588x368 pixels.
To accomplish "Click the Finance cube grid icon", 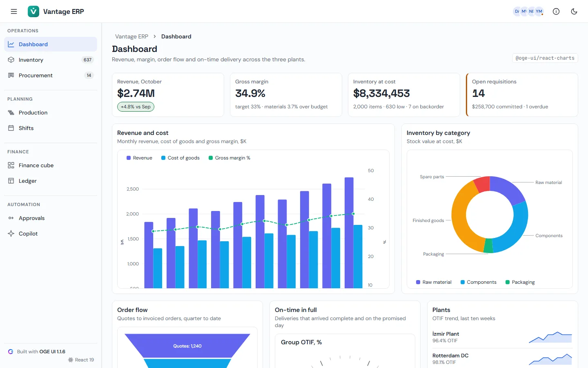I will 11,165.
